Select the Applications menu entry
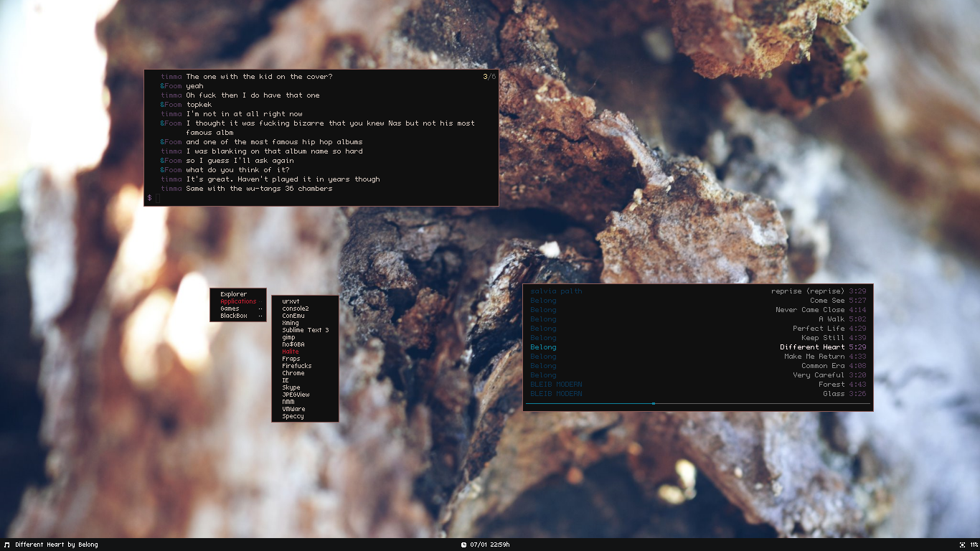This screenshot has width=980, height=551. click(238, 301)
